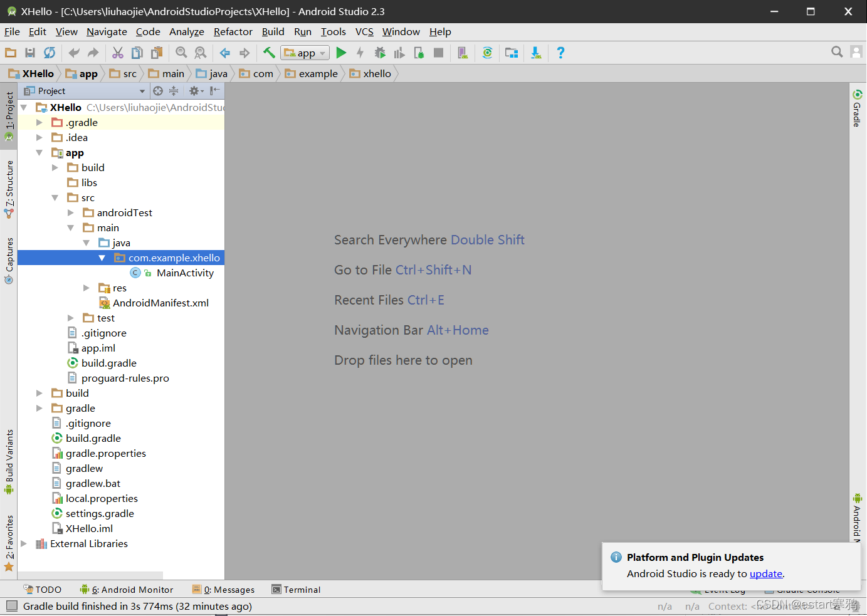Click the Cut scissors icon
867x616 pixels.
pyautogui.click(x=118, y=53)
